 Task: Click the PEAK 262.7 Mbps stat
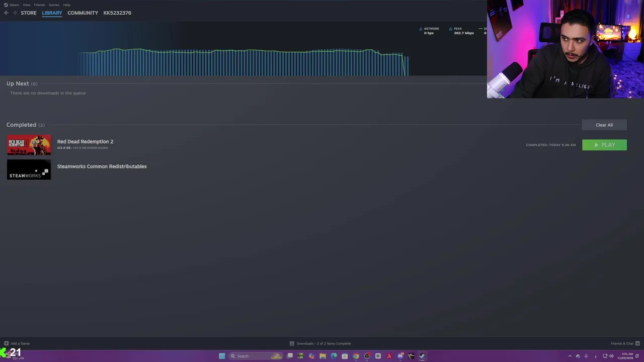[x=463, y=31]
